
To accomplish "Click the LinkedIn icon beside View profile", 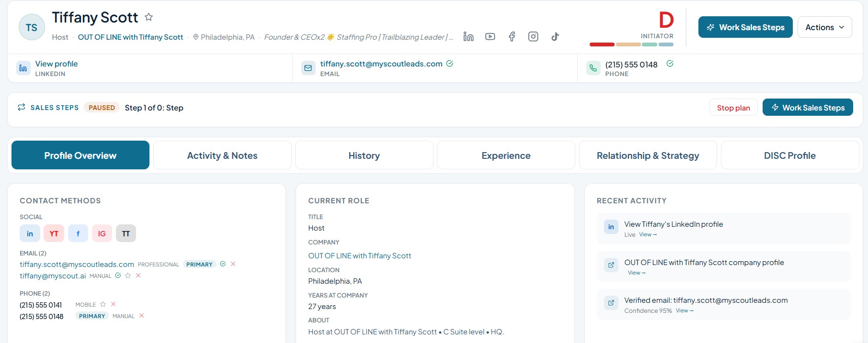I will 23,68.
